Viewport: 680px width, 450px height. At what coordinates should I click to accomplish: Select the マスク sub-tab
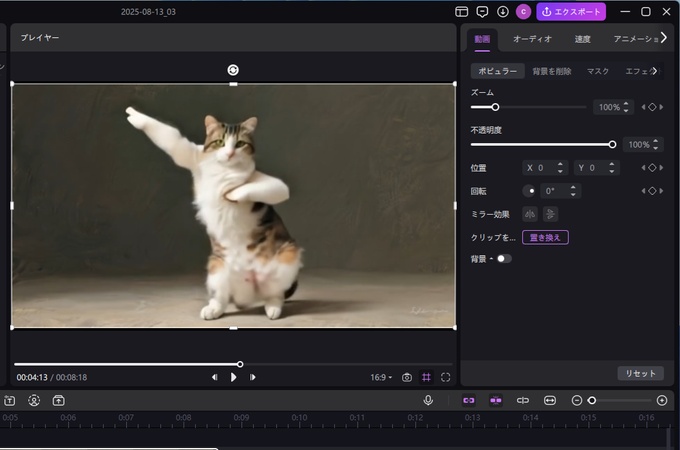click(598, 71)
